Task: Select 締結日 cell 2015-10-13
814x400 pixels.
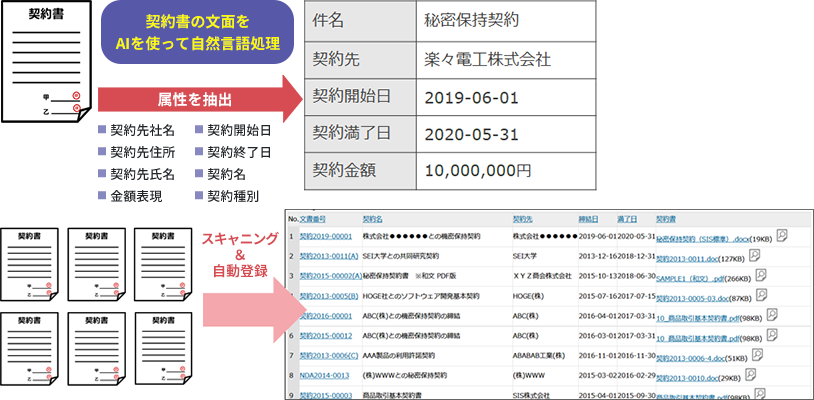Action: pyautogui.click(x=598, y=276)
